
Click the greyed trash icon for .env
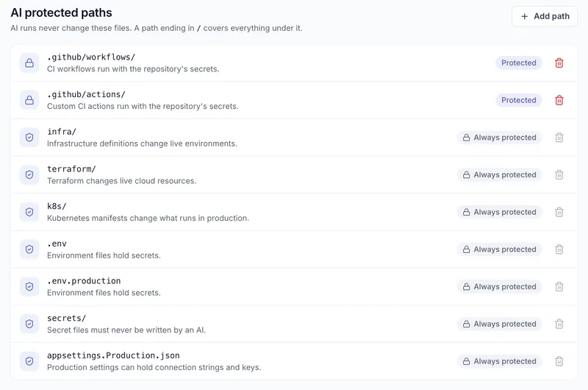(559, 249)
